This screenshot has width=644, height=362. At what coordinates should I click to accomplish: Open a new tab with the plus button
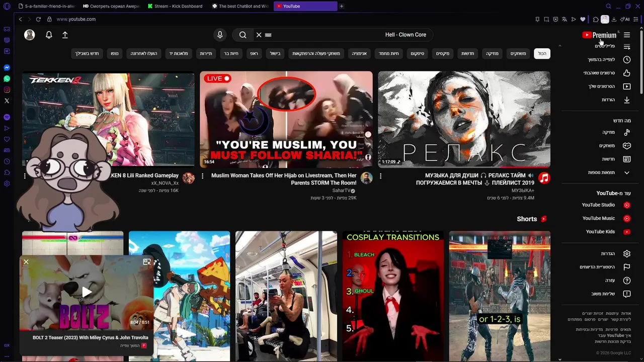(342, 6)
